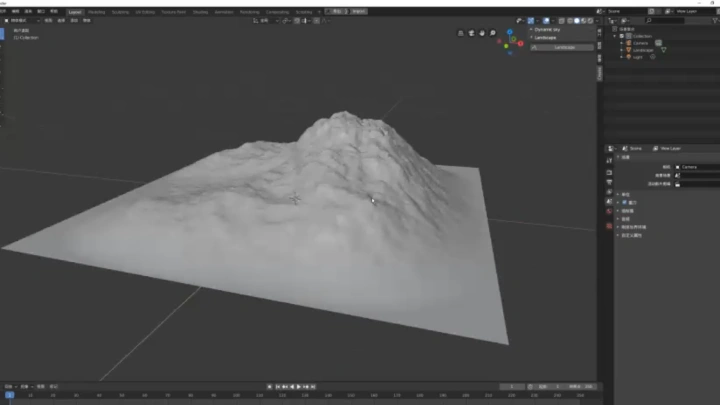Click the Camera field in scene properties
The width and height of the screenshot is (720, 405).
pyautogui.click(x=697, y=167)
